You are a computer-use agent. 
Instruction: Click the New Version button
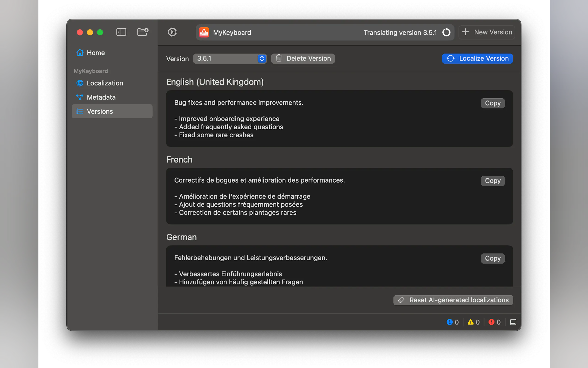[x=487, y=32]
